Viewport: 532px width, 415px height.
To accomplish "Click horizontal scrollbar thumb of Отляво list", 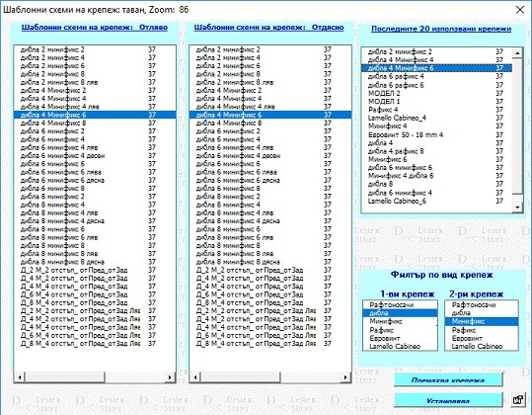I will point(65,377).
